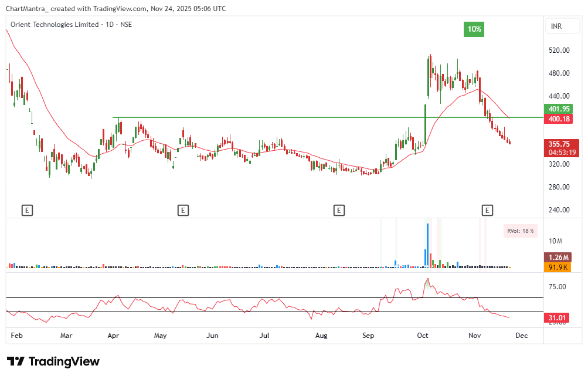This screenshot has height=379, width=588.
Task: Click the E earnings marker near September
Action: [x=339, y=209]
